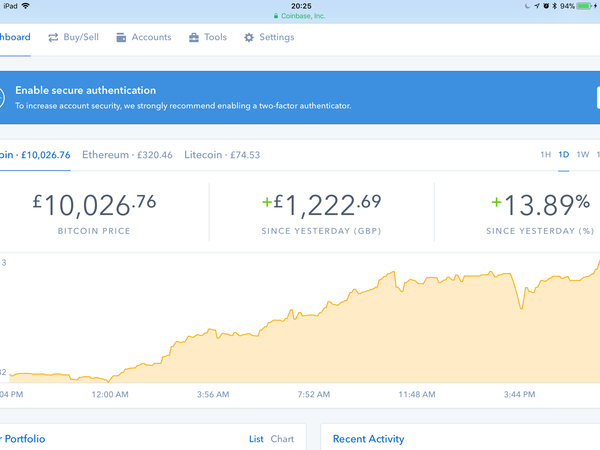The height and width of the screenshot is (450, 600).
Task: Click the +£1,222.69 since yesterday value
Action: 321,205
